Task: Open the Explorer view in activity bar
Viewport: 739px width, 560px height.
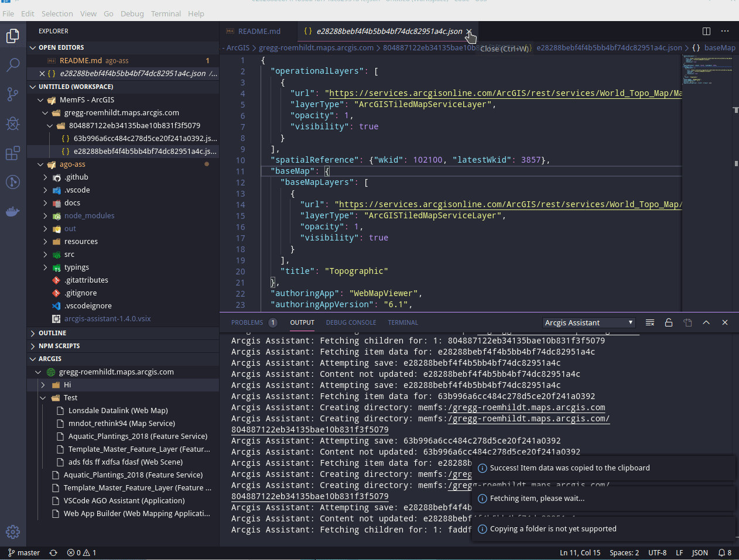Action: pyautogui.click(x=13, y=36)
